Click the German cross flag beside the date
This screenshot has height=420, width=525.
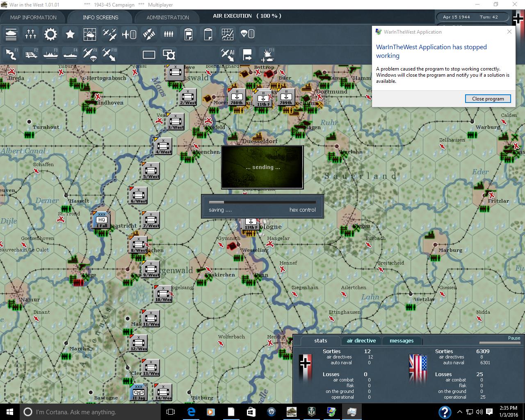coord(518,19)
